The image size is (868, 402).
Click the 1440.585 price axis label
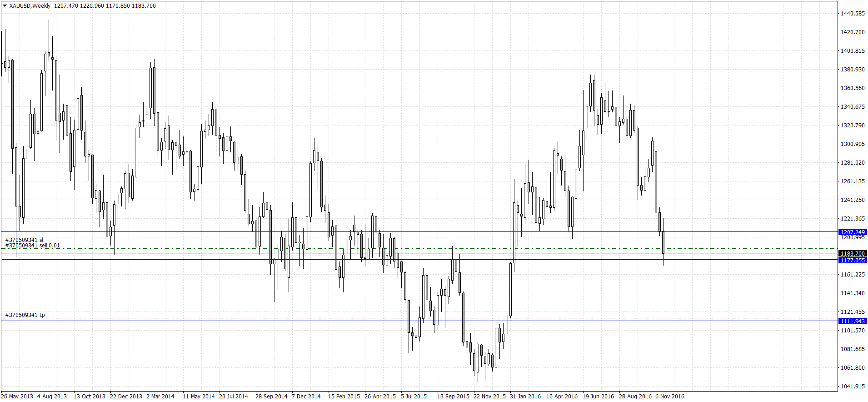[853, 14]
